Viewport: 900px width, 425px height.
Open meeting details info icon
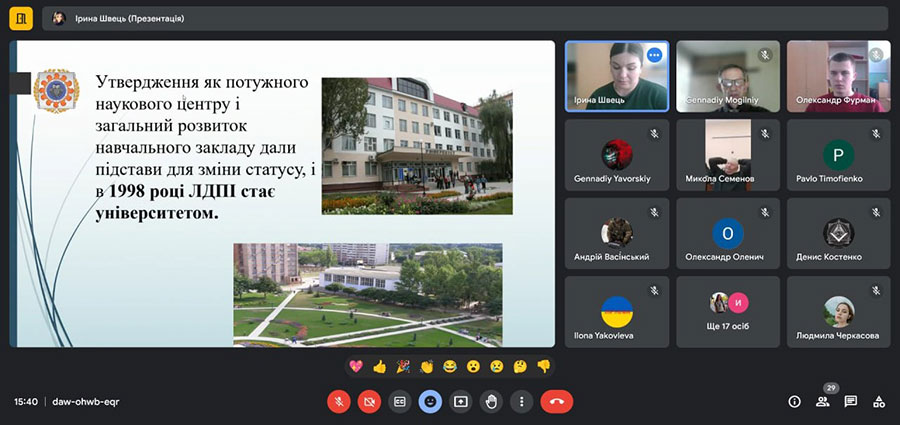click(794, 401)
